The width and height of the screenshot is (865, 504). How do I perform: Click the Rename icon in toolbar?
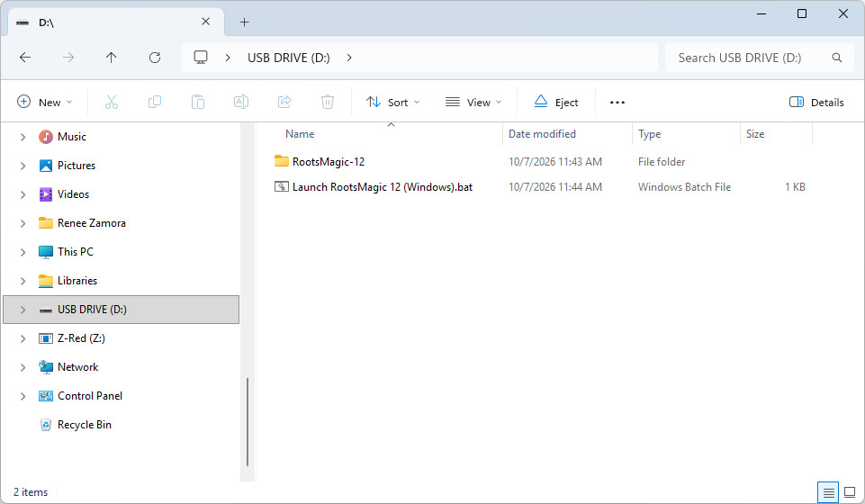pos(241,102)
